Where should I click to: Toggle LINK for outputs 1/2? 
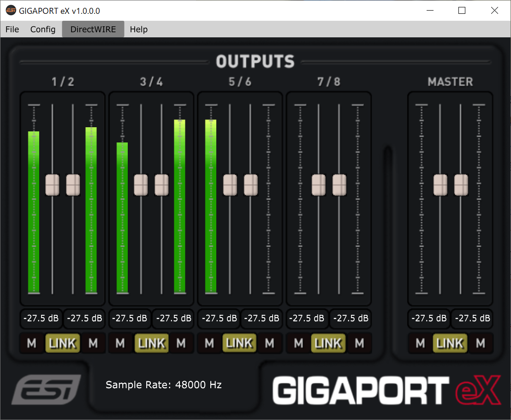pos(63,343)
